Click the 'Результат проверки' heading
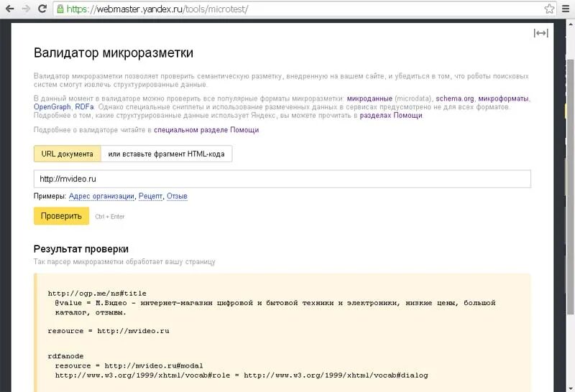 click(81, 249)
